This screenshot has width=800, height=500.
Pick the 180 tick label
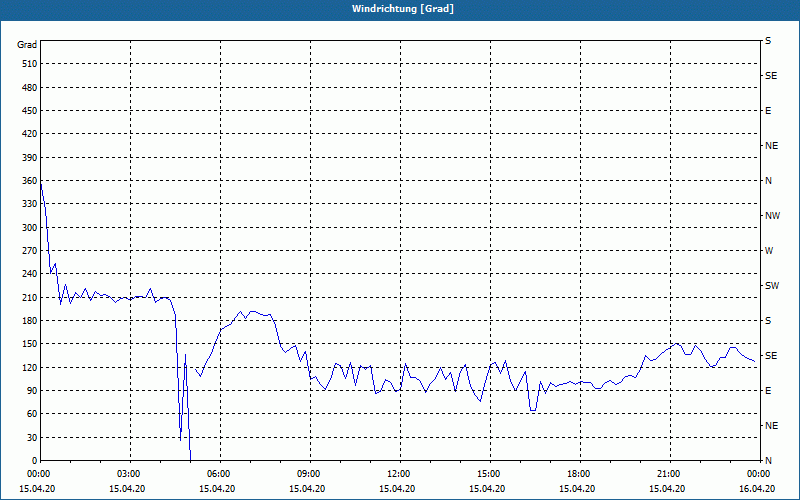(30, 320)
